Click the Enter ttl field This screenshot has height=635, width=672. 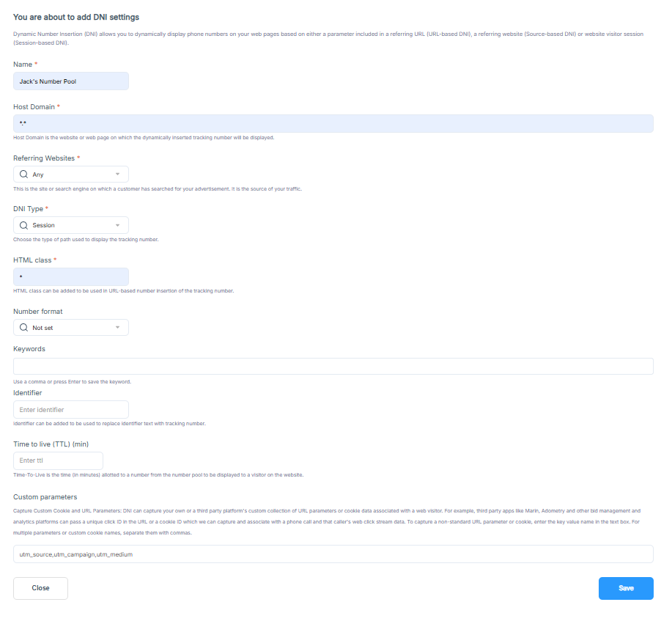coord(59,460)
